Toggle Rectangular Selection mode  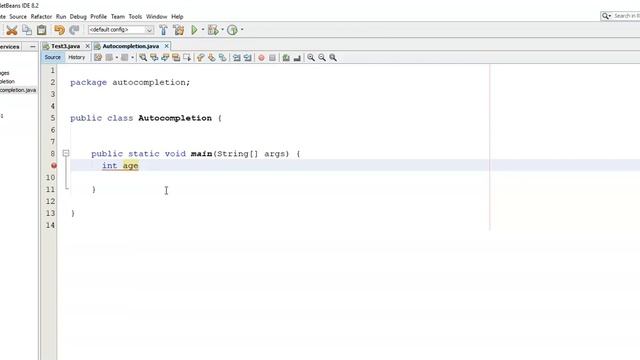187,58
